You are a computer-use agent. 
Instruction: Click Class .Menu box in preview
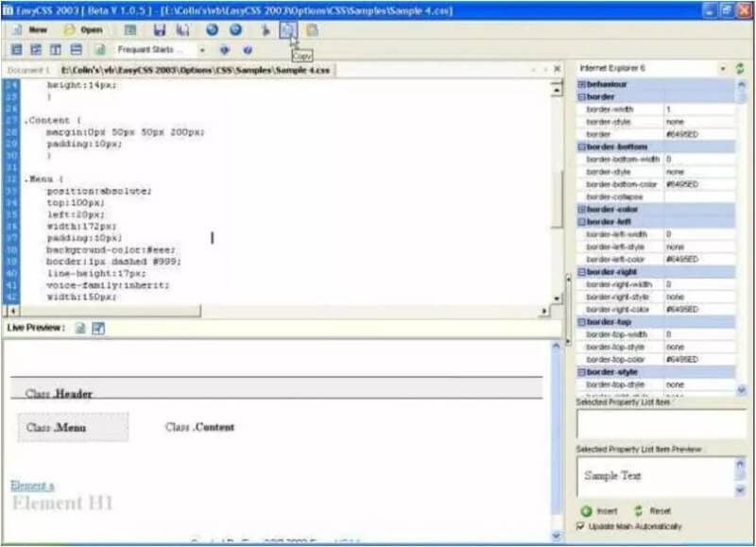click(x=74, y=427)
